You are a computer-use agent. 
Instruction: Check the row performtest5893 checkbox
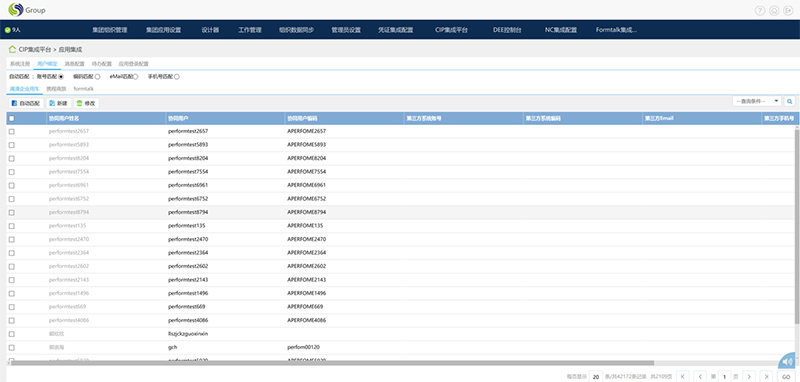(12, 145)
